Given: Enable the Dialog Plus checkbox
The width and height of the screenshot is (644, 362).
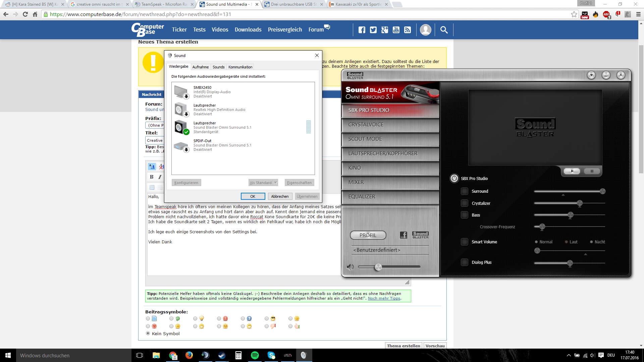Looking at the screenshot, I should (465, 262).
